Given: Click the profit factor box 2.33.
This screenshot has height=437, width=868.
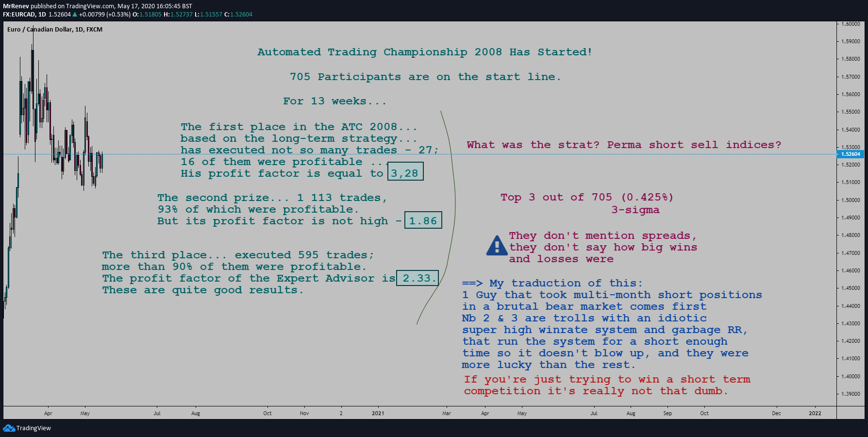Looking at the screenshot, I should tap(417, 278).
